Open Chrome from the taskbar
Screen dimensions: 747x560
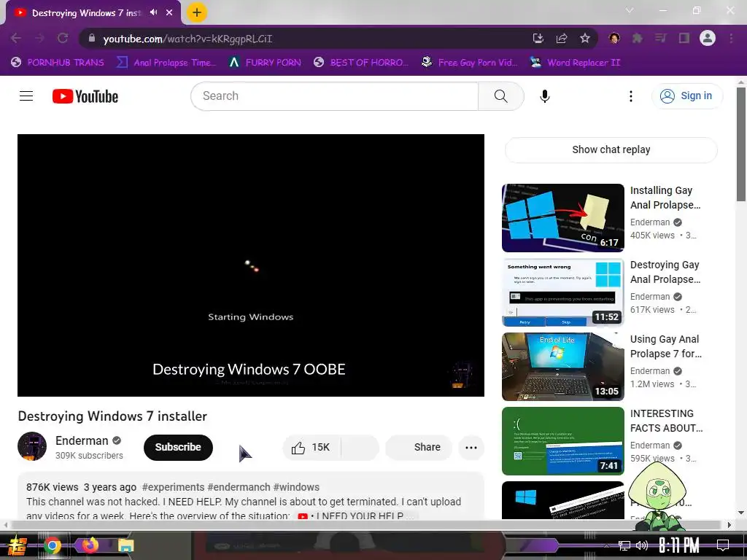(x=53, y=545)
